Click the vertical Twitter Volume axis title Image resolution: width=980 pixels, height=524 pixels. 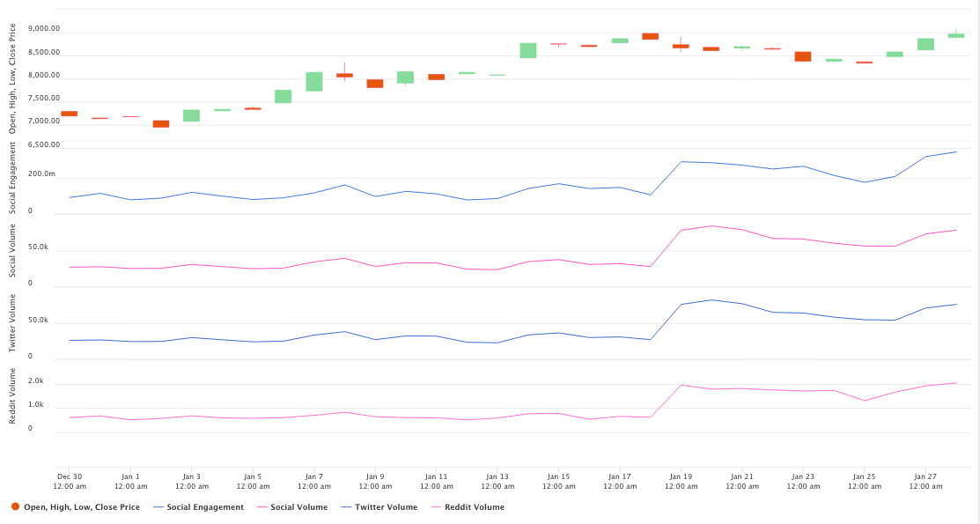tap(11, 323)
